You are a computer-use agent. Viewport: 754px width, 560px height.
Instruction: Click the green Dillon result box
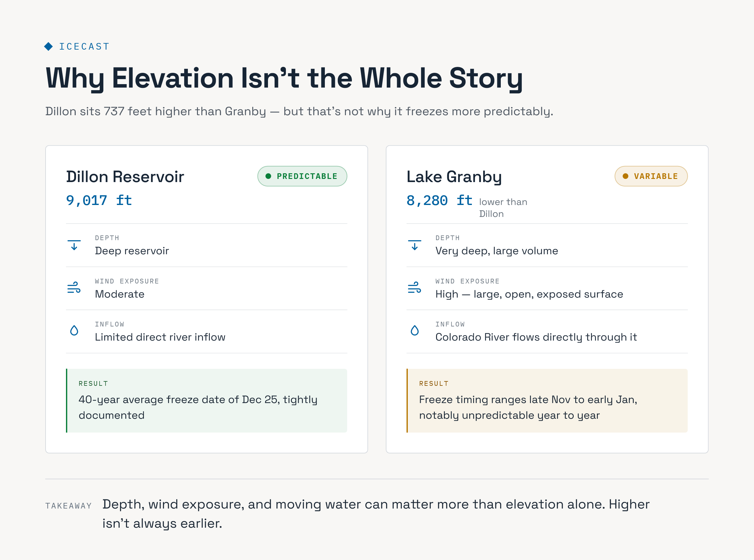tap(206, 400)
